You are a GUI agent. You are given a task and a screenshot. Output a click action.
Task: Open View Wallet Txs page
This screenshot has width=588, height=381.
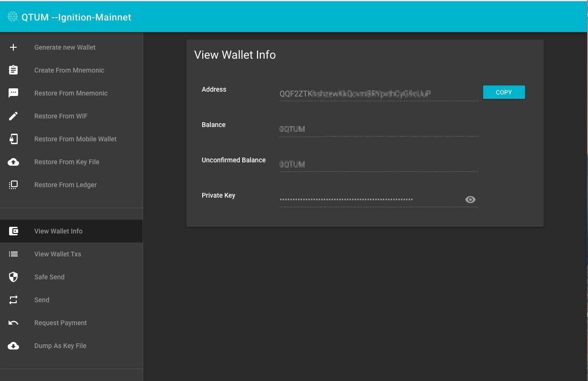pyautogui.click(x=71, y=254)
